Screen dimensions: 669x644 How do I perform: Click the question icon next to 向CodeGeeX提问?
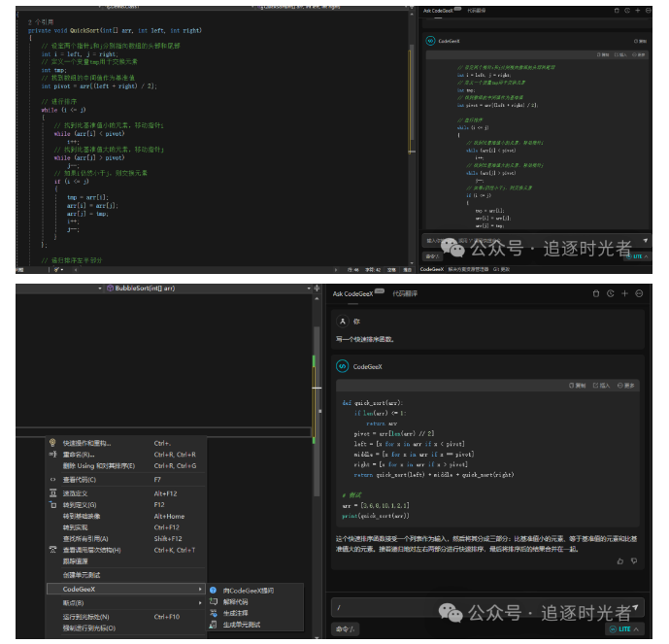point(213,591)
